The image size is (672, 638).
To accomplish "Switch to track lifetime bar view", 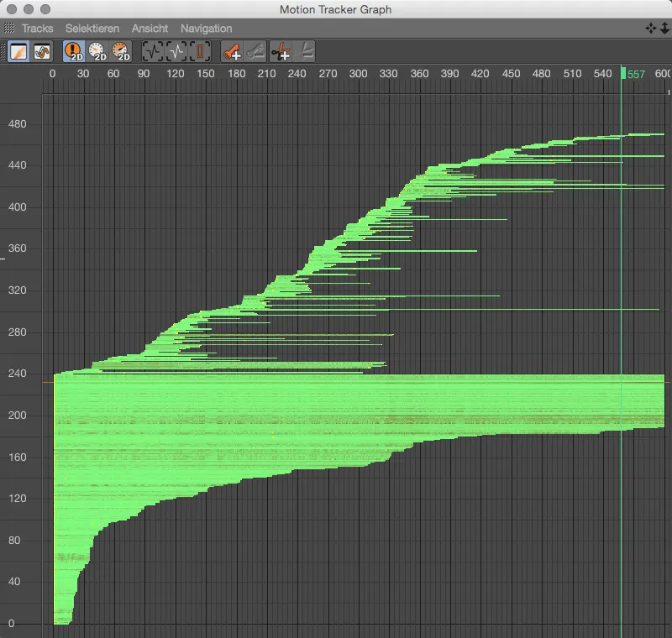I will pyautogui.click(x=18, y=52).
